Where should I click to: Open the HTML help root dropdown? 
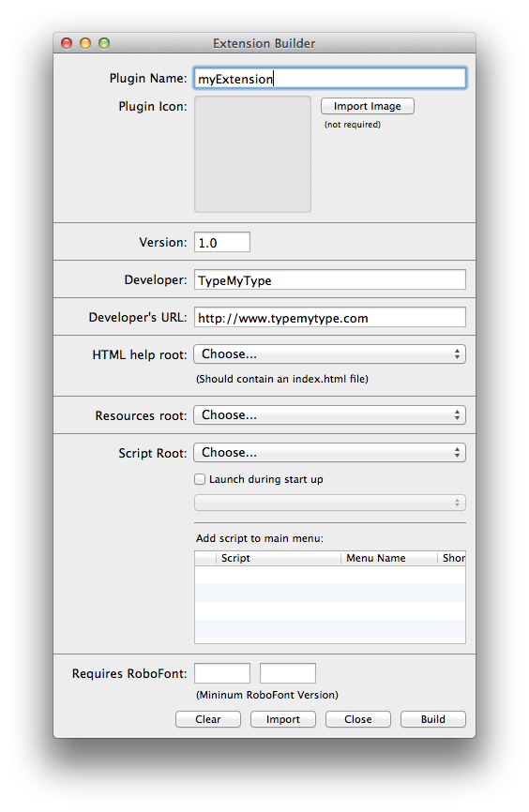tap(330, 354)
